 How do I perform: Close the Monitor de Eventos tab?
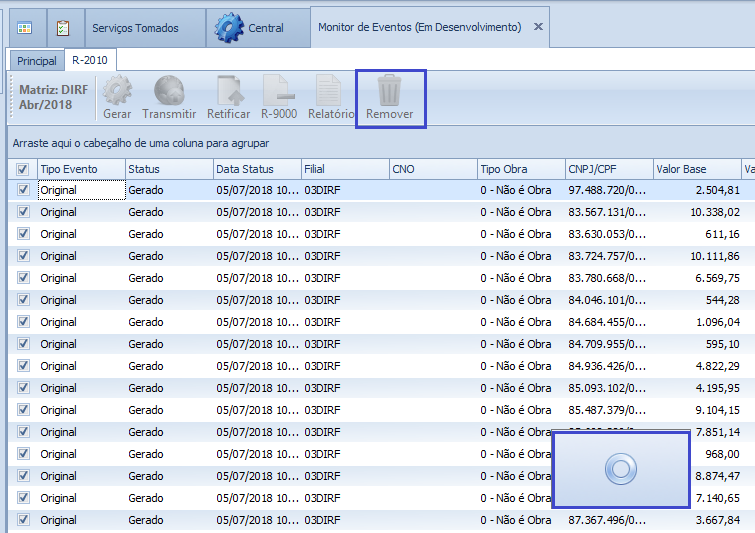point(538,28)
